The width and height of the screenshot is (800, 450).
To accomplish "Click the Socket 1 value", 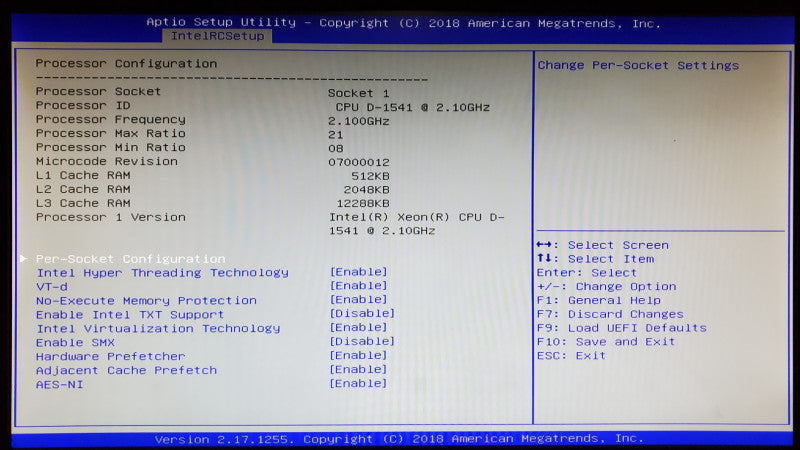I will coord(359,93).
